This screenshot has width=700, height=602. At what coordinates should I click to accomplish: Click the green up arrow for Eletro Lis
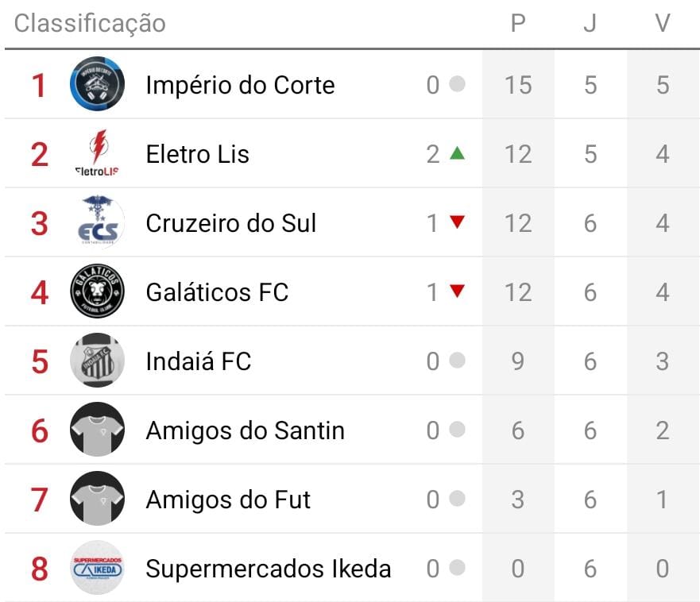[x=457, y=153]
